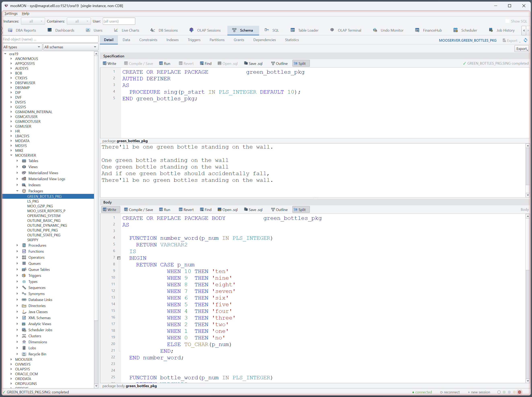Click the Packages folder icon in tree
This screenshot has height=397, width=532.
[24, 191]
